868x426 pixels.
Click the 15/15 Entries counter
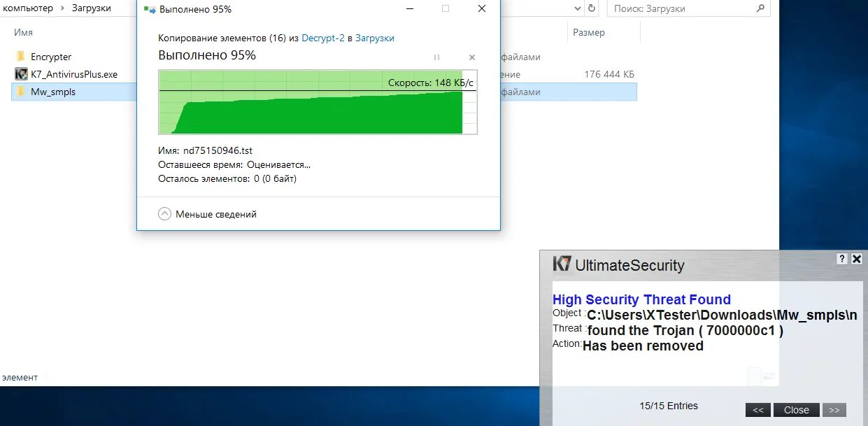(x=669, y=406)
